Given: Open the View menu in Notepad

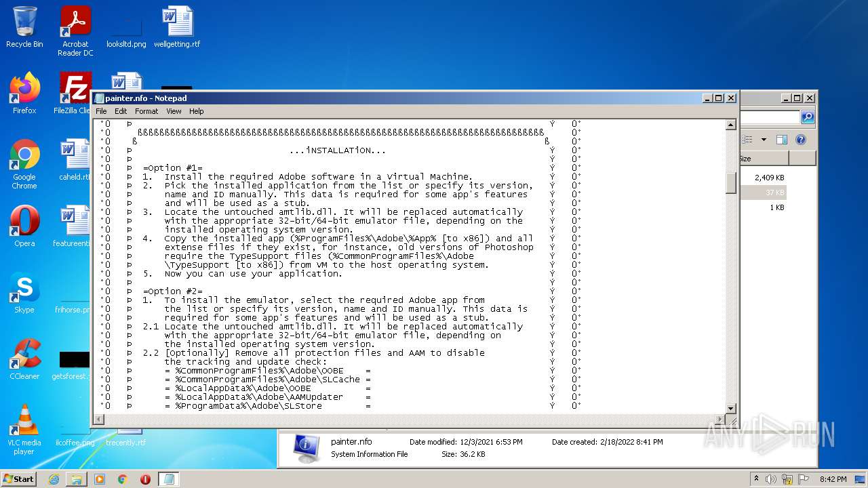Looking at the screenshot, I should pos(174,111).
